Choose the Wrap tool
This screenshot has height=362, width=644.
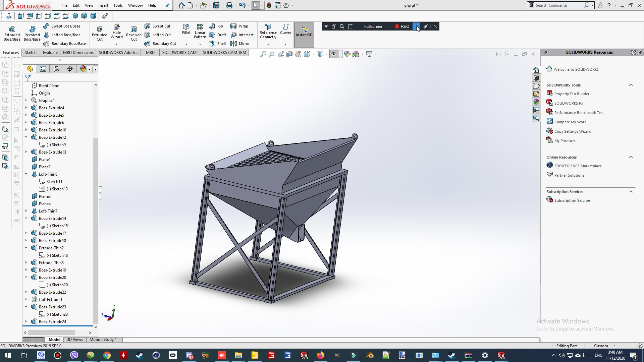tap(239, 26)
